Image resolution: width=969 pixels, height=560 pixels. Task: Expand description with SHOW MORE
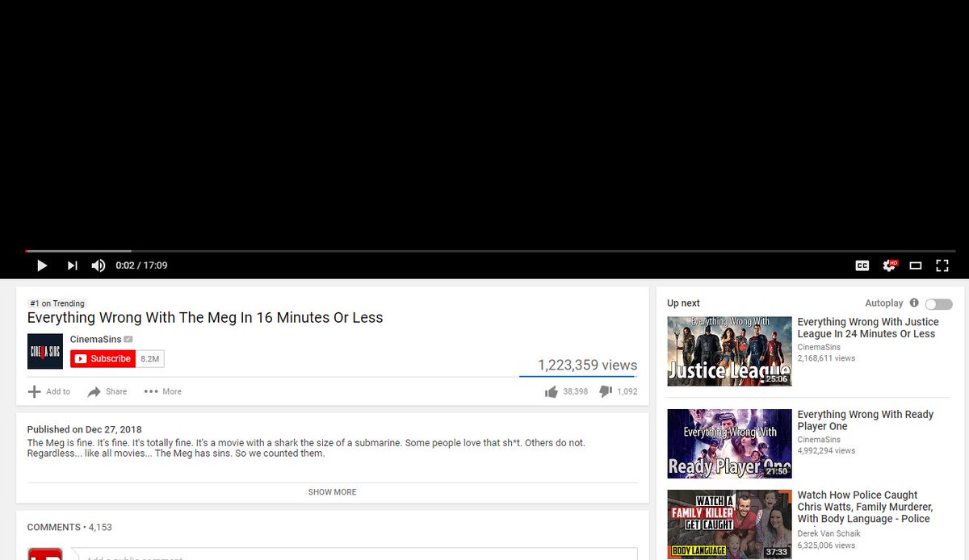(x=332, y=492)
